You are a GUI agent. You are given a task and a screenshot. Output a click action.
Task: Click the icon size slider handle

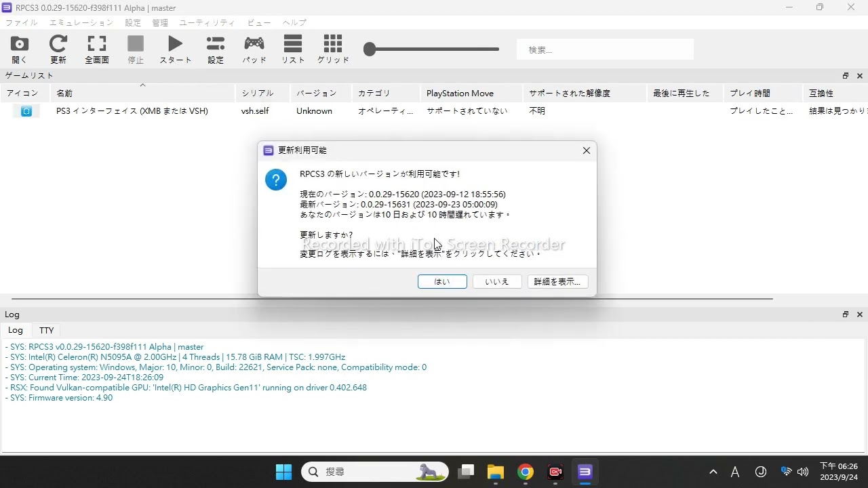point(370,49)
